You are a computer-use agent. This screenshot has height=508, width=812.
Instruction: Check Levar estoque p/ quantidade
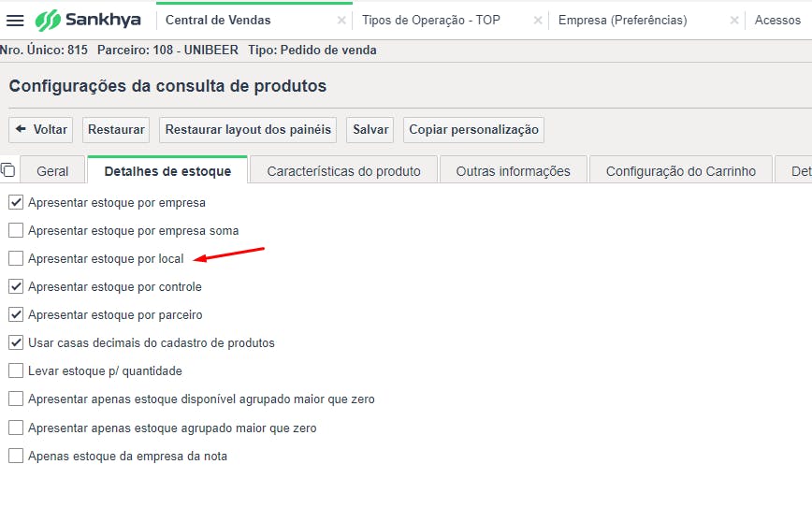[x=16, y=370]
